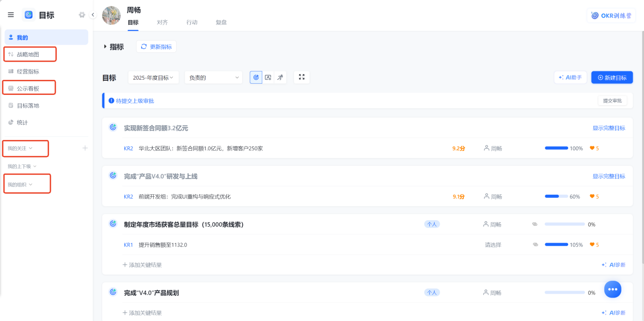Open the 2025-年度目标 dropdown
Viewport: 644px width, 321px height.
[153, 77]
